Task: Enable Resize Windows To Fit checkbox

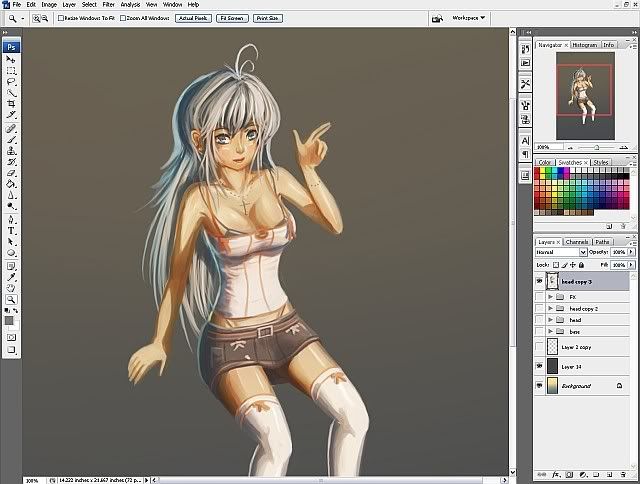Action: pos(62,18)
